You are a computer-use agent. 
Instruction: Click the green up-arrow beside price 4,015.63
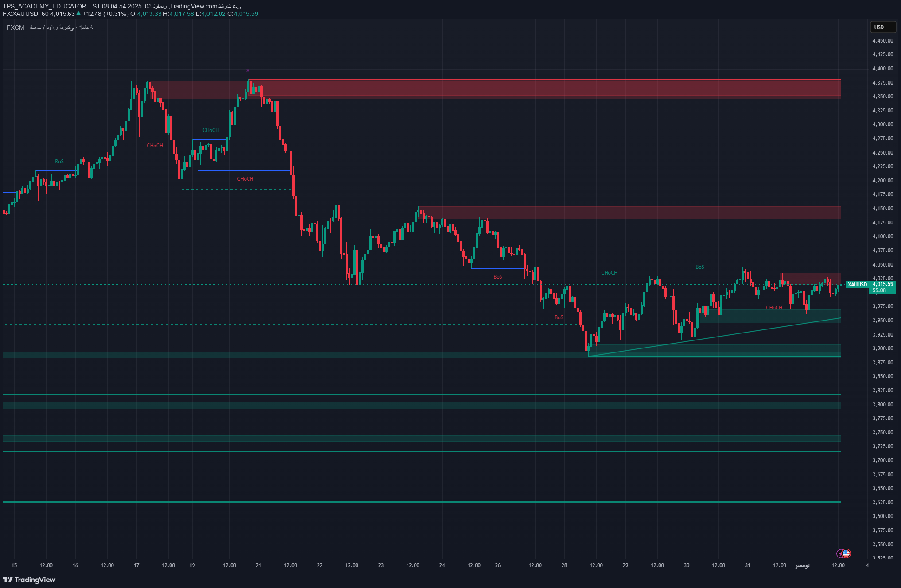78,13
